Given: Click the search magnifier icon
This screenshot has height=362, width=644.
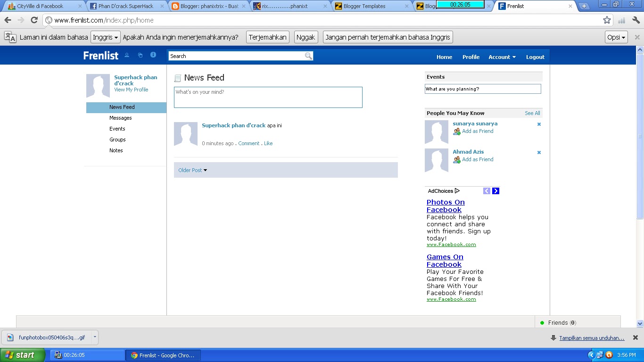Looking at the screenshot, I should pyautogui.click(x=308, y=56).
